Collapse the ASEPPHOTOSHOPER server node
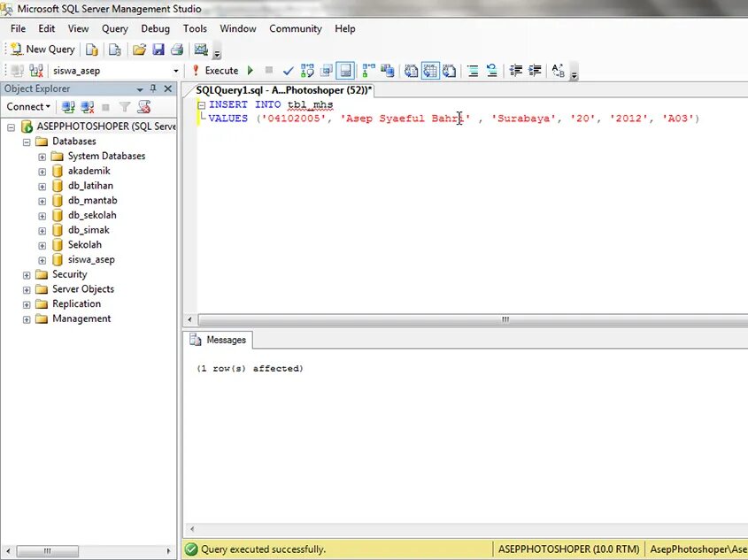748x560 pixels. click(x=12, y=127)
